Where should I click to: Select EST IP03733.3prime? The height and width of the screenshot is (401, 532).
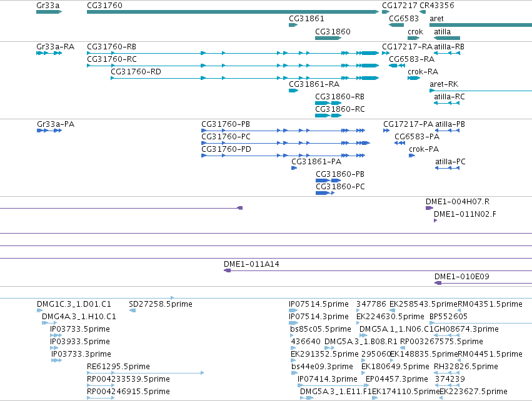(x=81, y=354)
